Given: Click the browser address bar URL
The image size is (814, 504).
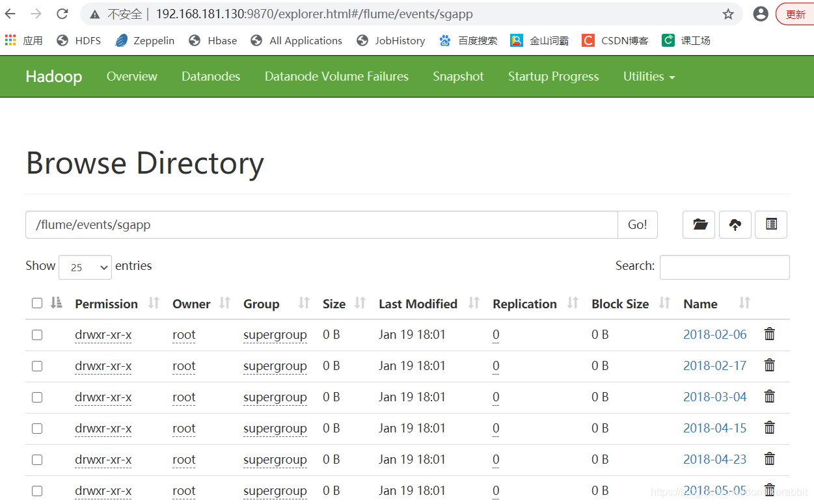Looking at the screenshot, I should point(314,14).
